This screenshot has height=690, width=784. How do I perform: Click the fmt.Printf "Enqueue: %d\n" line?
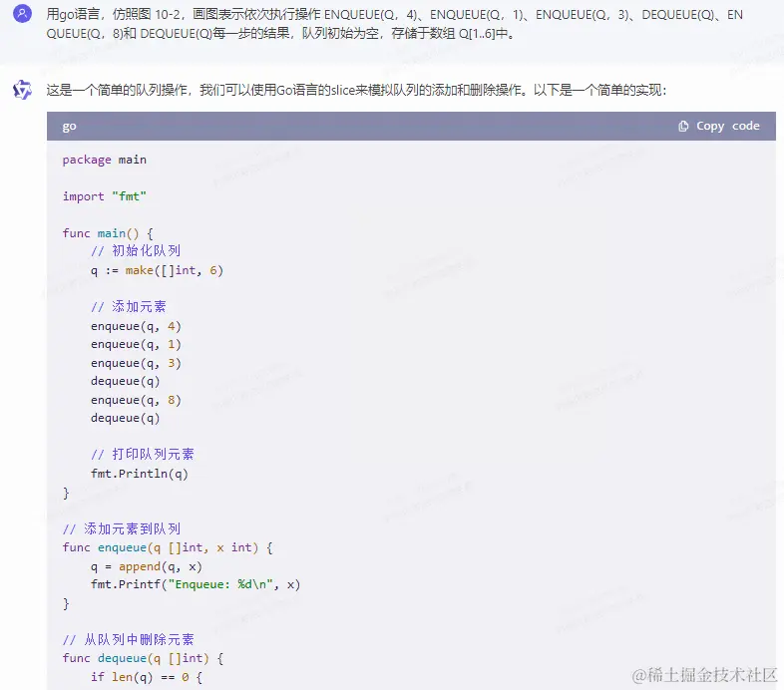[x=196, y=584]
